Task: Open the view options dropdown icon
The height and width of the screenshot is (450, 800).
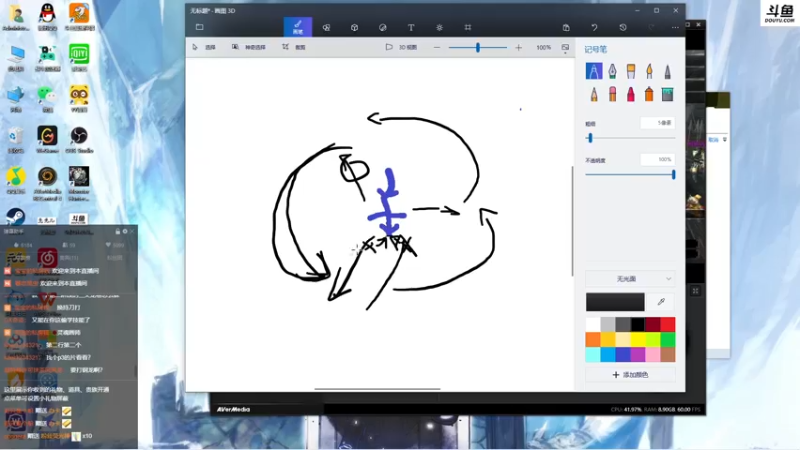Action: 565,48
